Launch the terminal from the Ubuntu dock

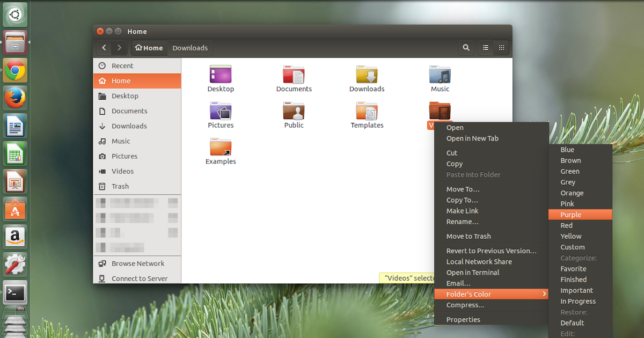pyautogui.click(x=14, y=292)
